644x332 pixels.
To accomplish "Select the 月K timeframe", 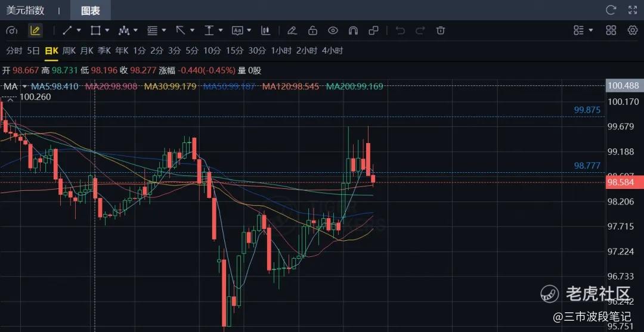I will [x=86, y=51].
